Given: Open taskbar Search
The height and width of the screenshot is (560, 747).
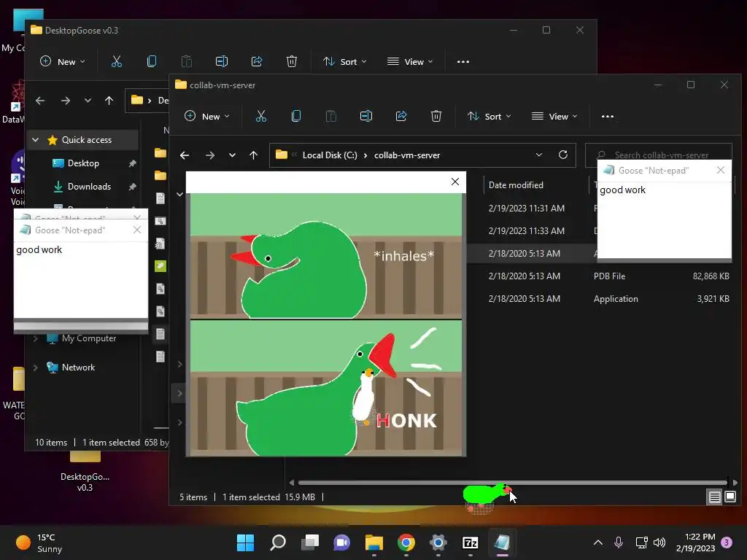Looking at the screenshot, I should (278, 542).
